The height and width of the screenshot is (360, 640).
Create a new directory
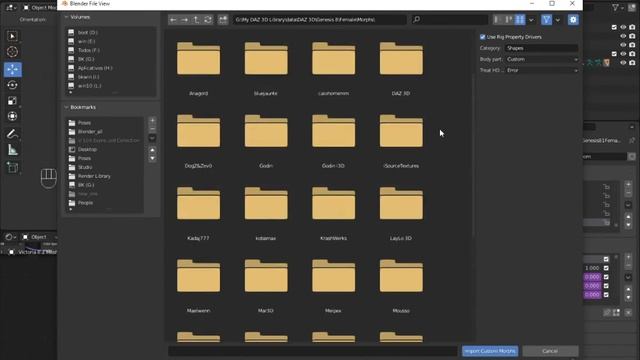click(x=223, y=20)
